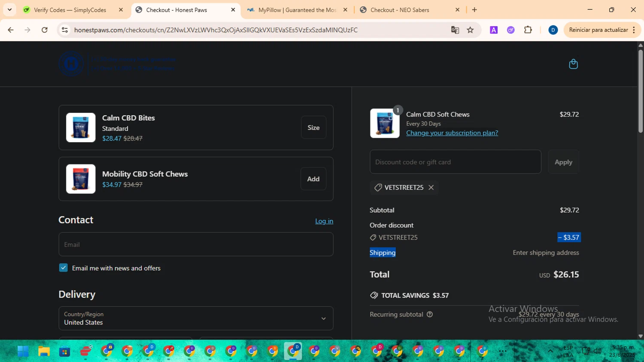Close the Checkout - NEO Sabers tab

(457, 10)
